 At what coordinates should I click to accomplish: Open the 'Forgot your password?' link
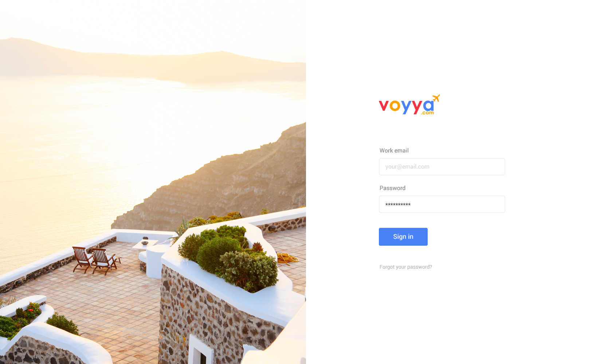(x=406, y=267)
